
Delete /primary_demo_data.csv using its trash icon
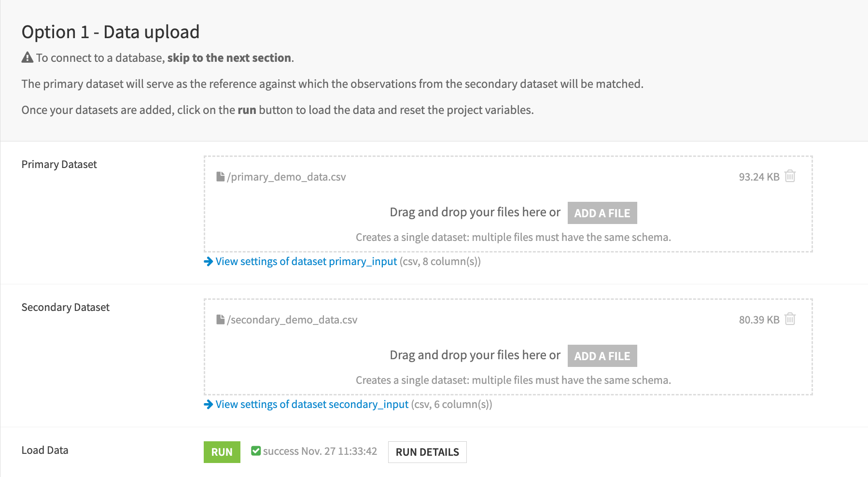pos(790,176)
